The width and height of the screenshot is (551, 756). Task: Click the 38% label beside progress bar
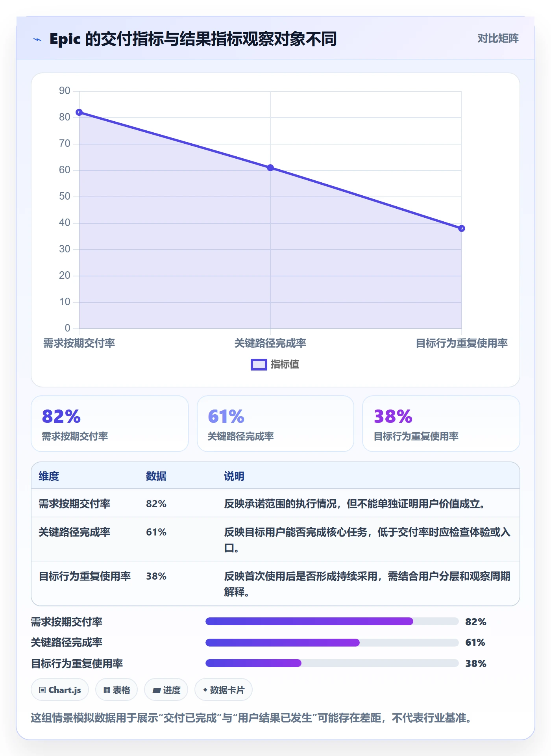476,663
